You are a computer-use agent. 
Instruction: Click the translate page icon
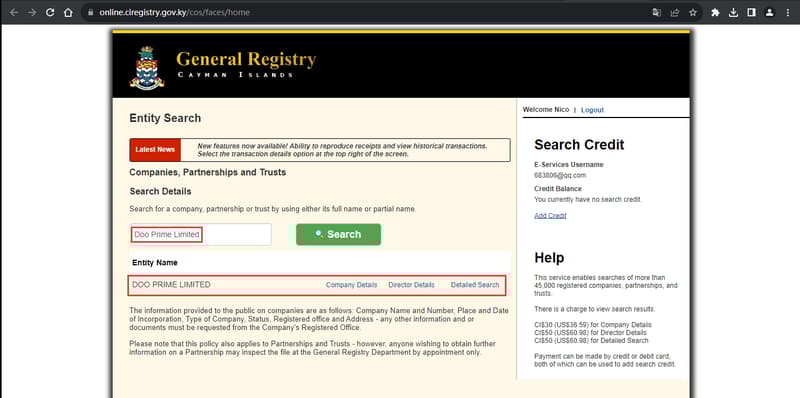[657, 13]
